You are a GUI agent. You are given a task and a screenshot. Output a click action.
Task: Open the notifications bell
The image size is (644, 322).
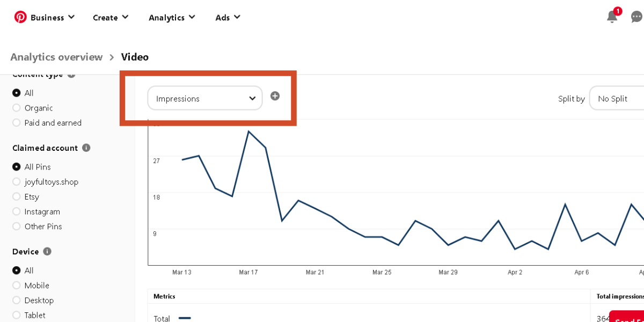point(612,17)
